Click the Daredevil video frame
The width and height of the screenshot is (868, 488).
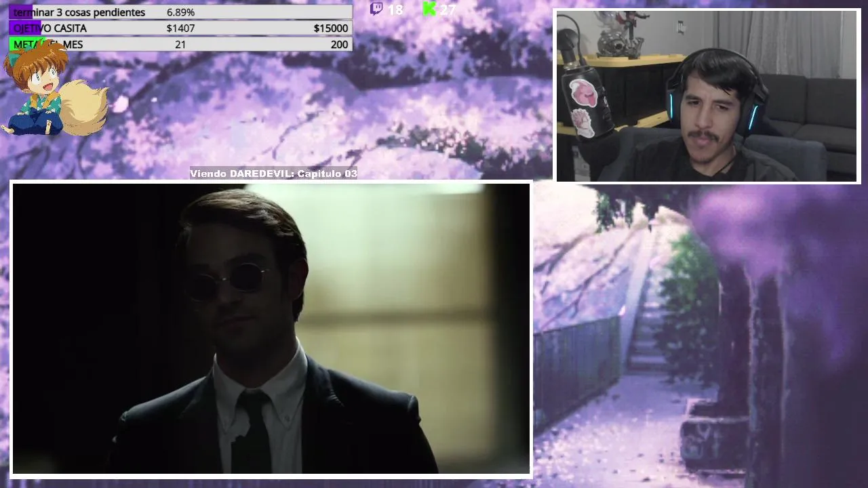coord(271,329)
